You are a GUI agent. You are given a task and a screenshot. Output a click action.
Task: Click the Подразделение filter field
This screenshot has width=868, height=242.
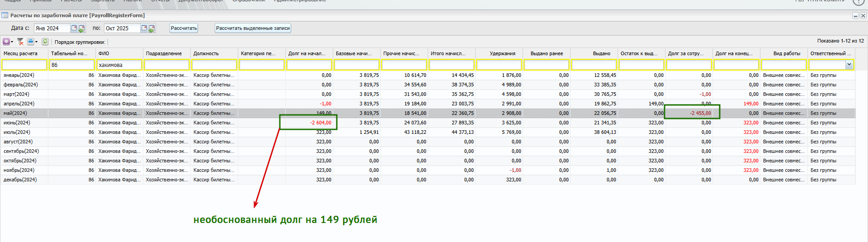[x=167, y=65]
